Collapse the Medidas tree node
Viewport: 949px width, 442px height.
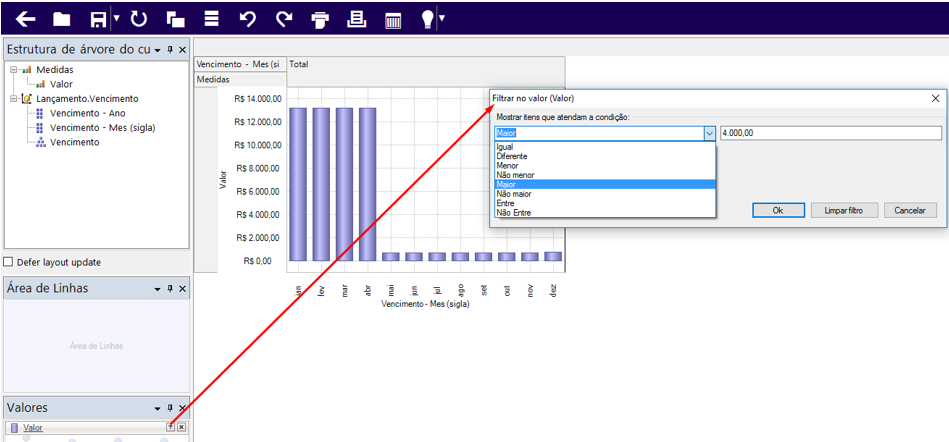click(x=13, y=70)
